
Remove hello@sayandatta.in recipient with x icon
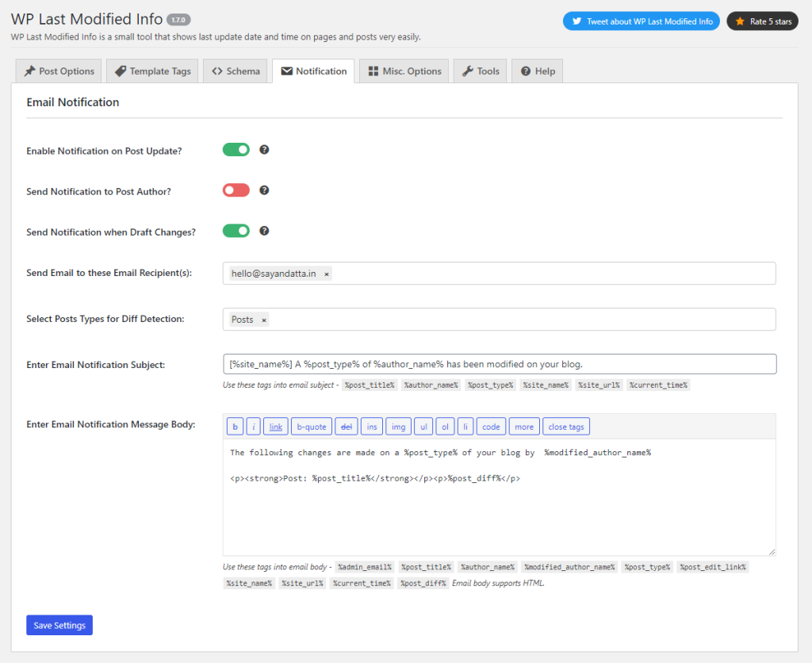326,274
